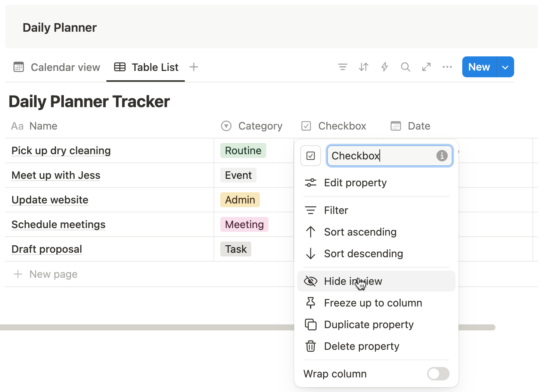The height and width of the screenshot is (392, 547).
Task: Click the Checkbox property name input field
Action: [x=389, y=156]
